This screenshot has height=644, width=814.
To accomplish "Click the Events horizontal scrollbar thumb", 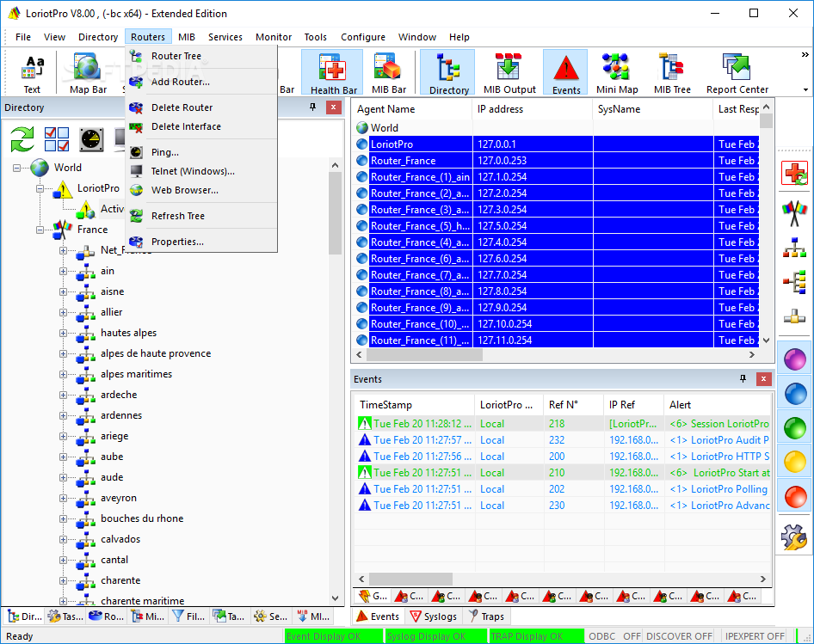I will (410, 580).
